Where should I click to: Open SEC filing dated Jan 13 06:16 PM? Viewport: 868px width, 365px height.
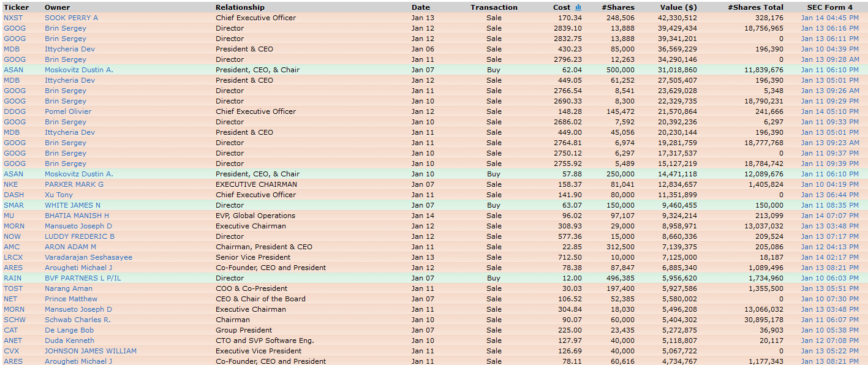[x=829, y=28]
